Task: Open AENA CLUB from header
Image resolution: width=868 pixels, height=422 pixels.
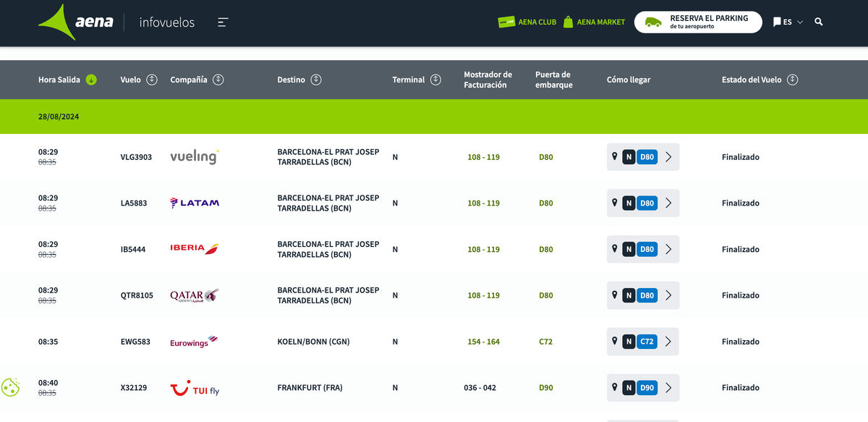Action: point(527,22)
